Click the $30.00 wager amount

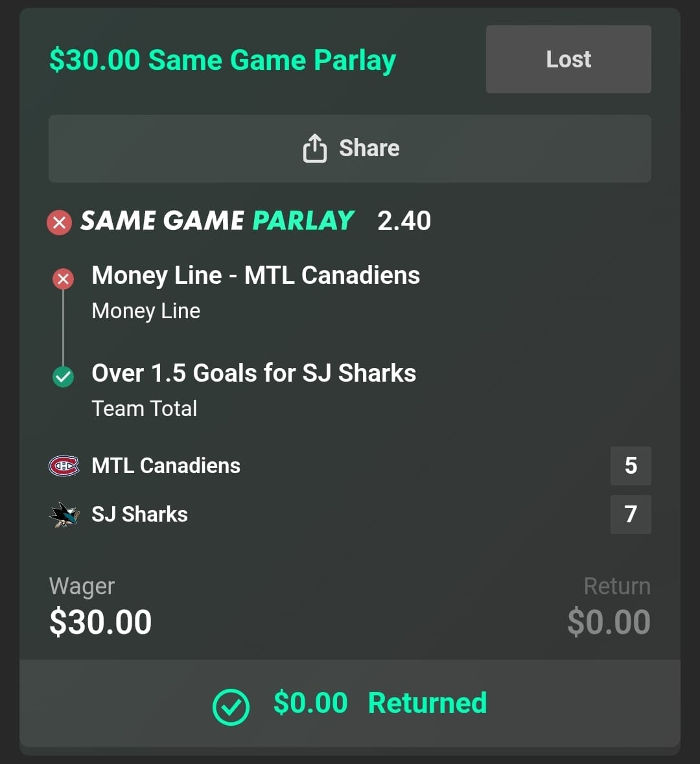100,622
